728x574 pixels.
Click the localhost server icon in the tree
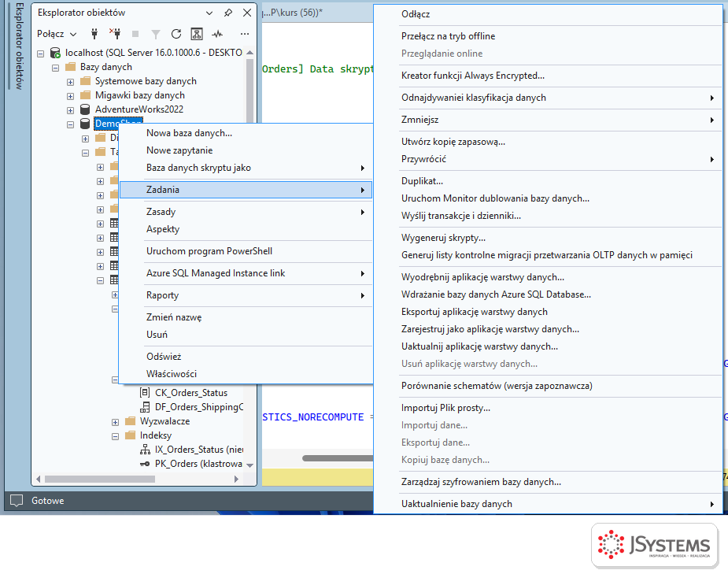coord(55,53)
